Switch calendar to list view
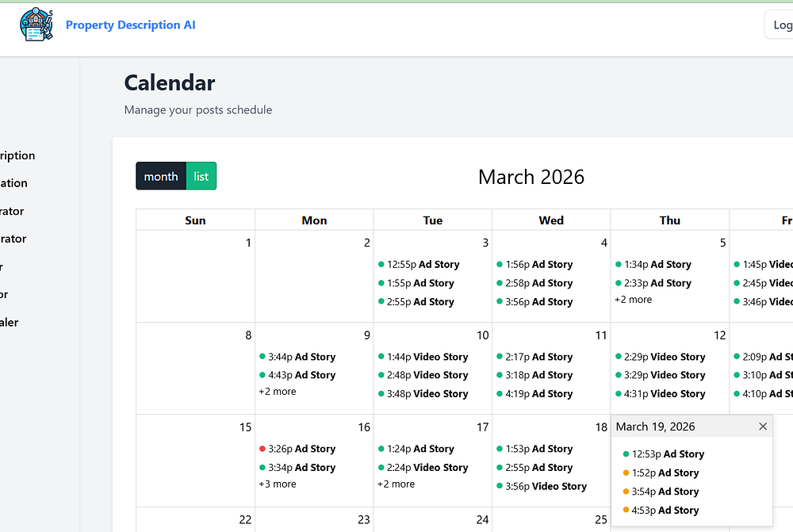793x532 pixels. click(201, 176)
